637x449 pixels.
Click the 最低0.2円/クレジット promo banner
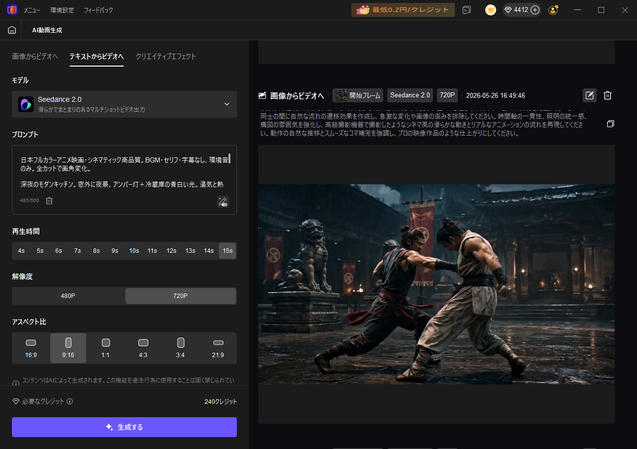coord(403,10)
